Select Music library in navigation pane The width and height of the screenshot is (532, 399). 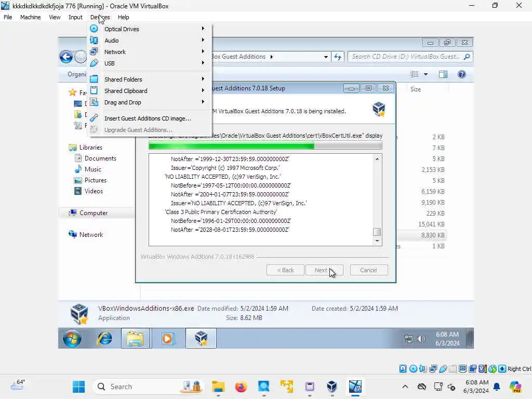tap(92, 169)
